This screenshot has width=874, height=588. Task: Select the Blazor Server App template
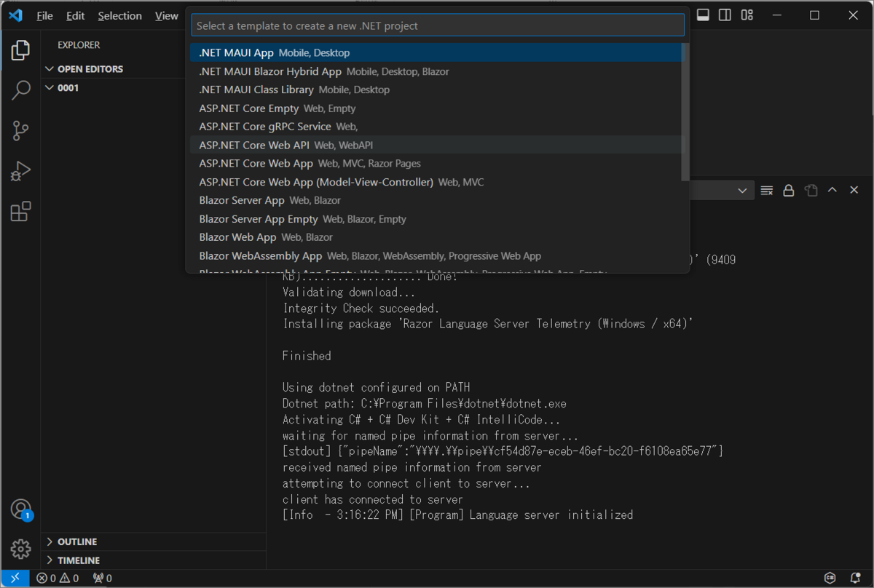click(436, 200)
